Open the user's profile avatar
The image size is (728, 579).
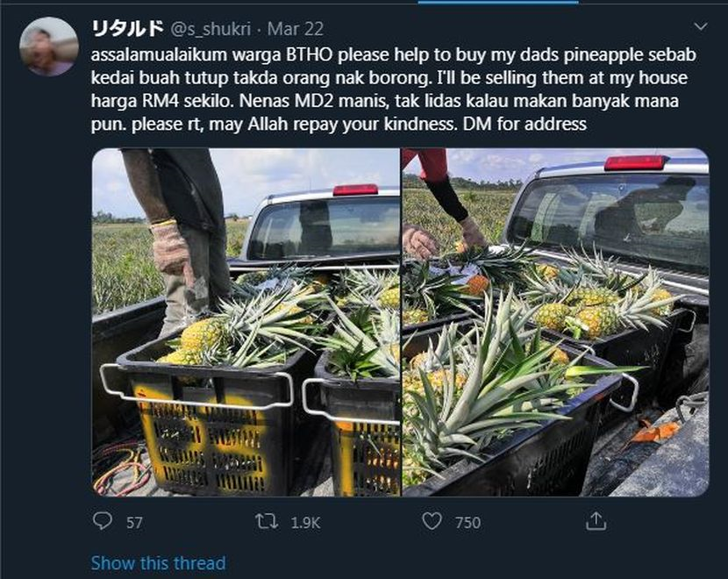pos(48,46)
